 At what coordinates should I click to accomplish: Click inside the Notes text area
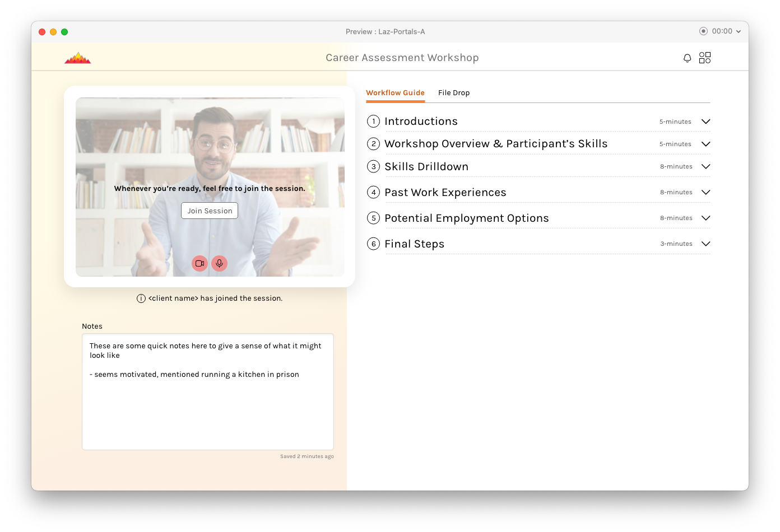tap(208, 392)
